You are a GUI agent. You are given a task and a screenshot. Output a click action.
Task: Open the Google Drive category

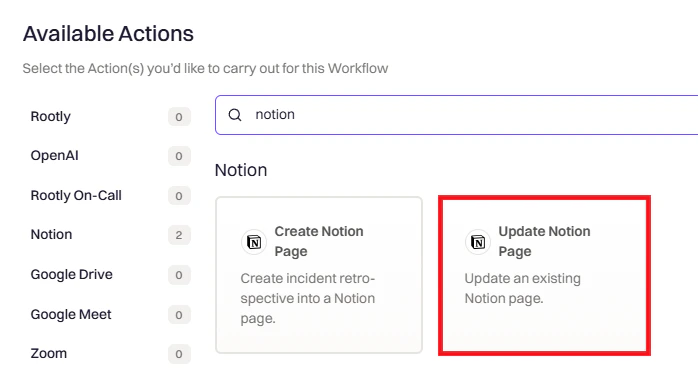(x=110, y=275)
